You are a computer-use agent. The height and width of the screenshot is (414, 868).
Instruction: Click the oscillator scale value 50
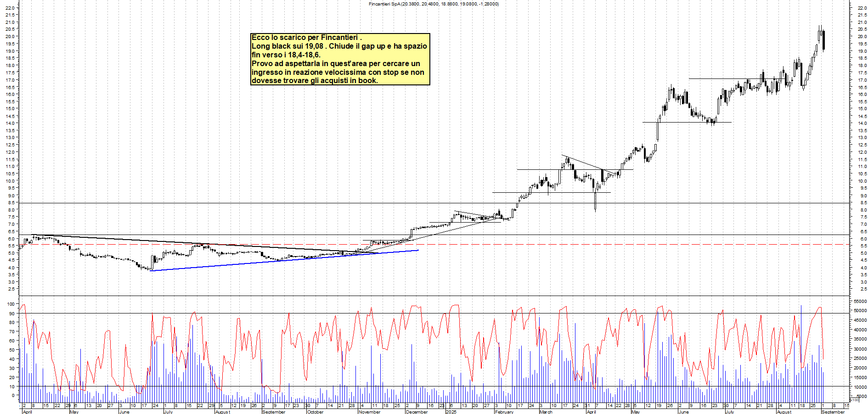[x=12, y=350]
